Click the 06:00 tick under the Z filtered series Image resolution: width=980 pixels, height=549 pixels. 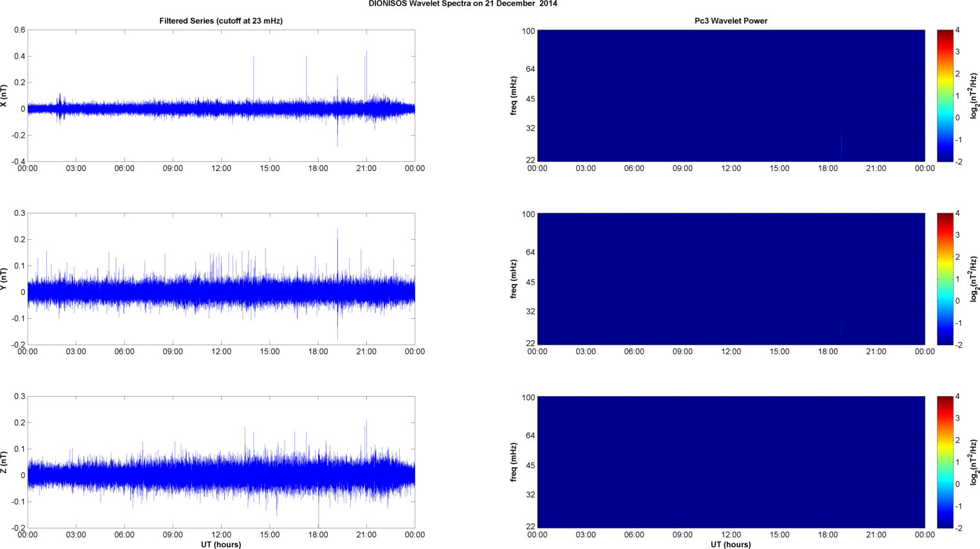(x=125, y=535)
